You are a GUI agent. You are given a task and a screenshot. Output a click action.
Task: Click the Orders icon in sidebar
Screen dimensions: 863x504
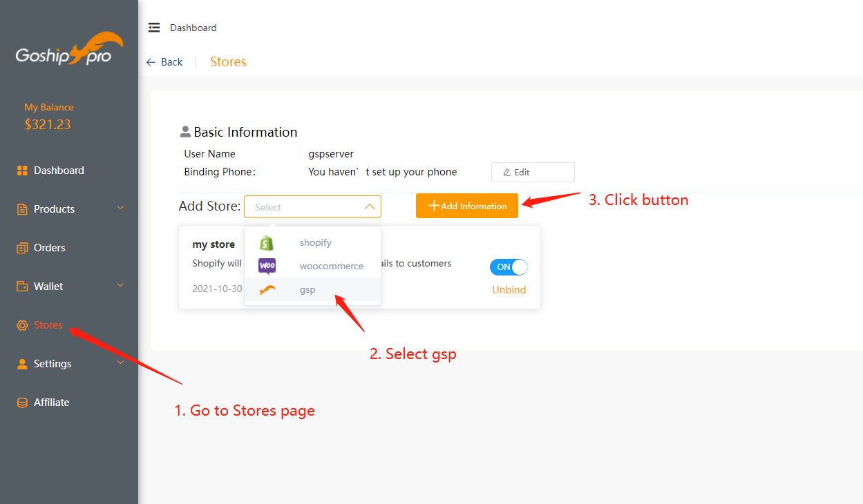point(22,248)
